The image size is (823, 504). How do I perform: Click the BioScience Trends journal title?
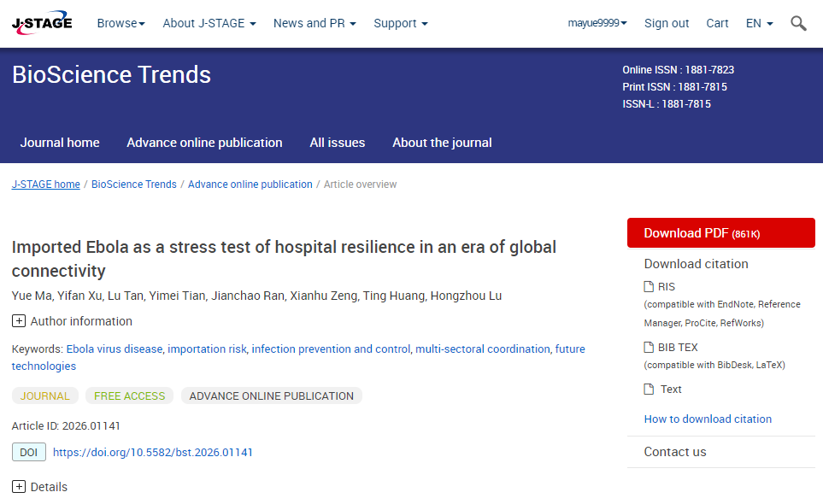tap(111, 74)
